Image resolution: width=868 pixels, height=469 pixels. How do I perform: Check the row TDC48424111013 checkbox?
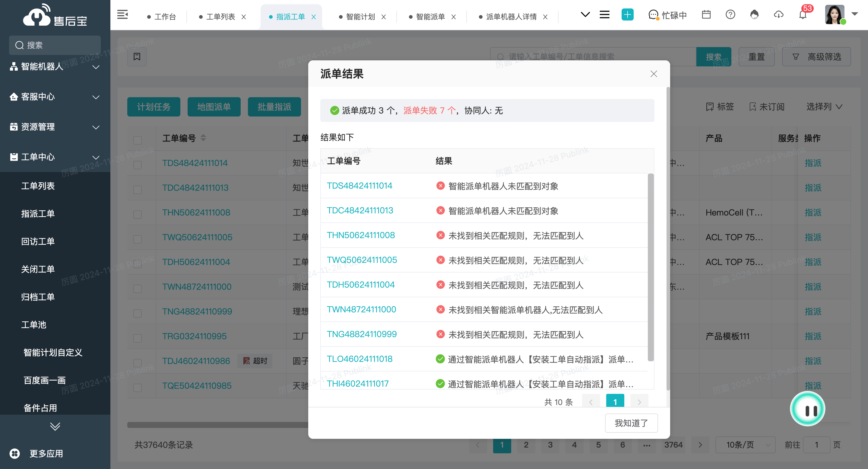138,190
